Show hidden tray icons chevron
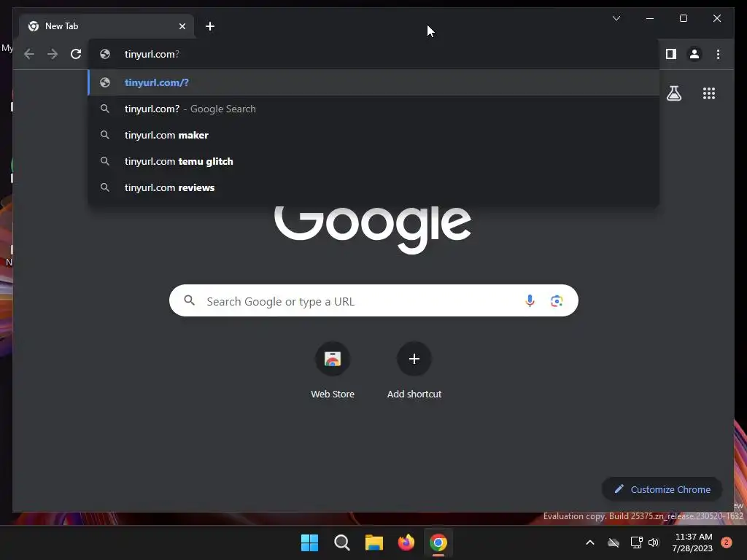Image resolution: width=747 pixels, height=560 pixels. pos(589,542)
